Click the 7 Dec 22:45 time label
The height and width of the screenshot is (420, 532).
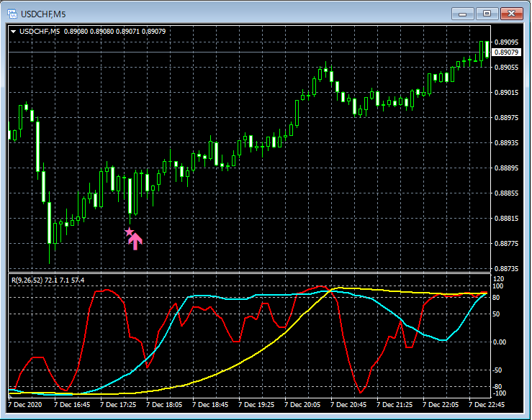(x=487, y=405)
